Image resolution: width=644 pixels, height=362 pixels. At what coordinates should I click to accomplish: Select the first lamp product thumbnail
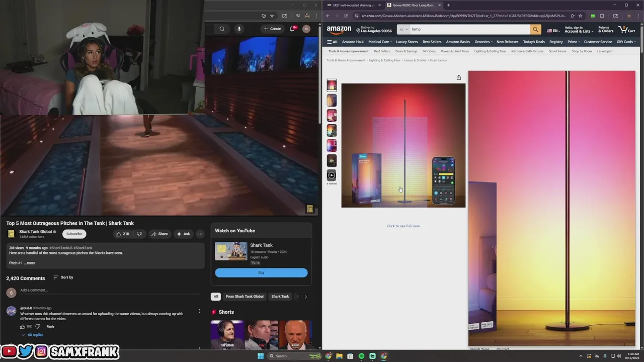[332, 85]
